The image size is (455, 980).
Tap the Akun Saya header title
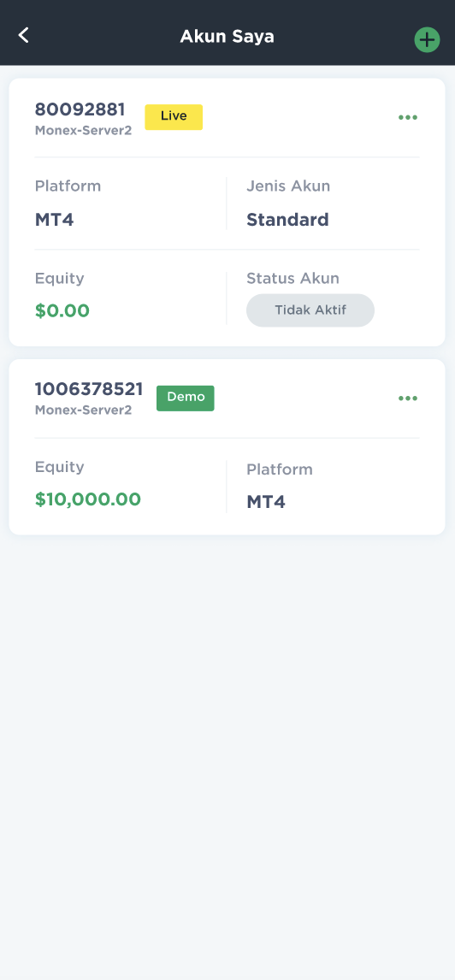coord(227,37)
